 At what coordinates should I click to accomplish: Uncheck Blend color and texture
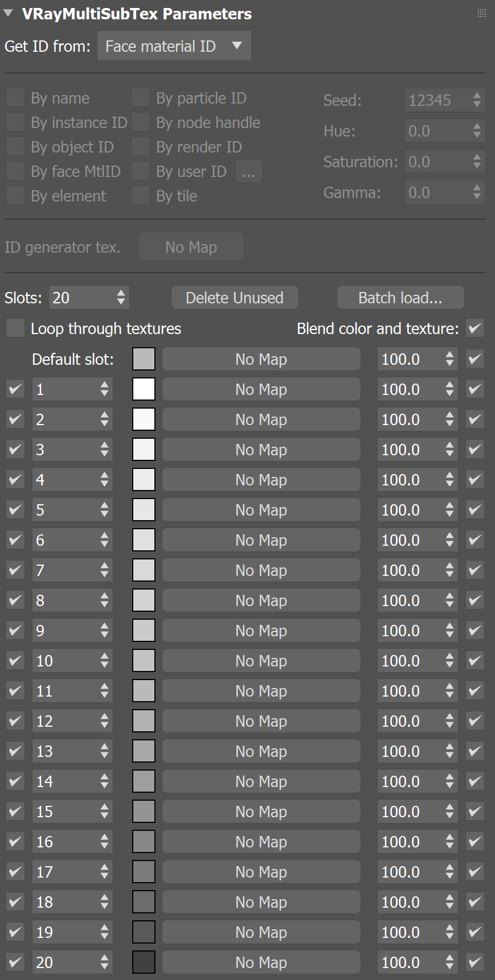474,328
